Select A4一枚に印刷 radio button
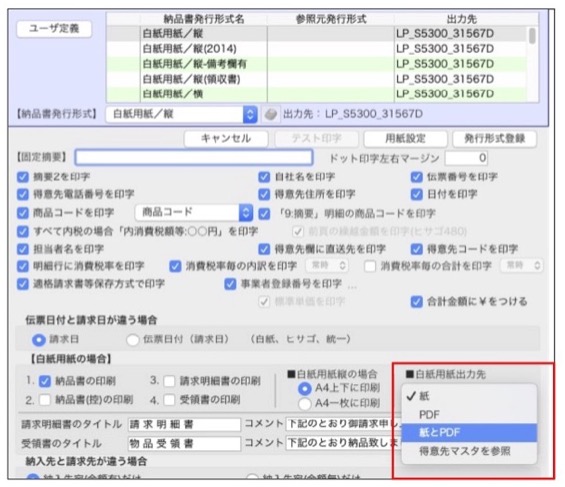The image size is (565, 487). coord(304,404)
